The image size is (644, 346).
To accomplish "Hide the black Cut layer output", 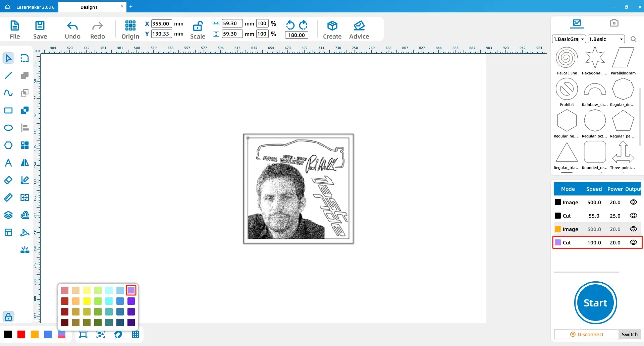I will (x=633, y=216).
